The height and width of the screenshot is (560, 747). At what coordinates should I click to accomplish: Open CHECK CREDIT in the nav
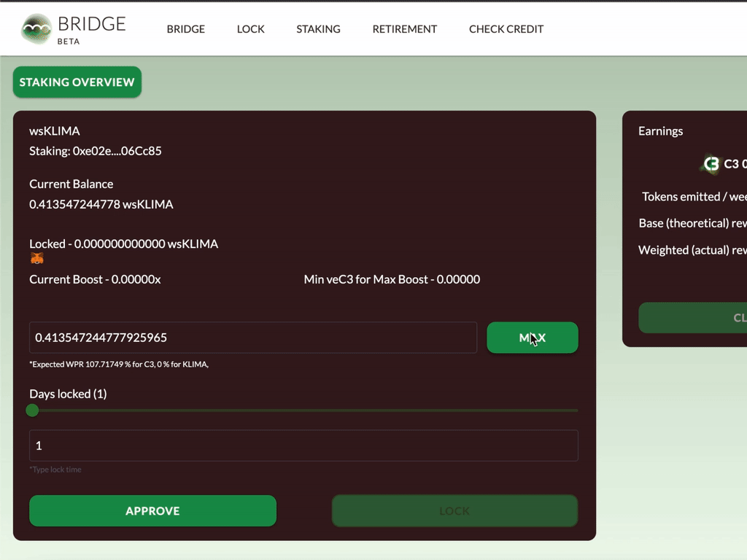tap(506, 29)
